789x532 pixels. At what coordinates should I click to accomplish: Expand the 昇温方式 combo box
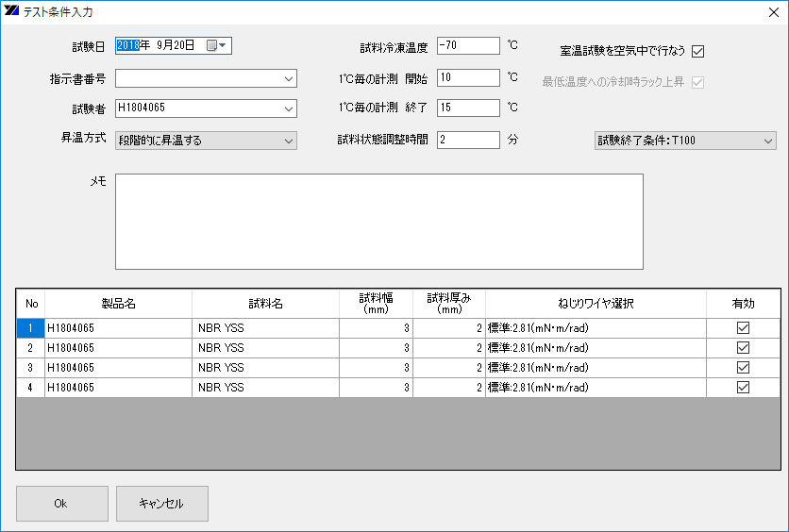(x=288, y=141)
